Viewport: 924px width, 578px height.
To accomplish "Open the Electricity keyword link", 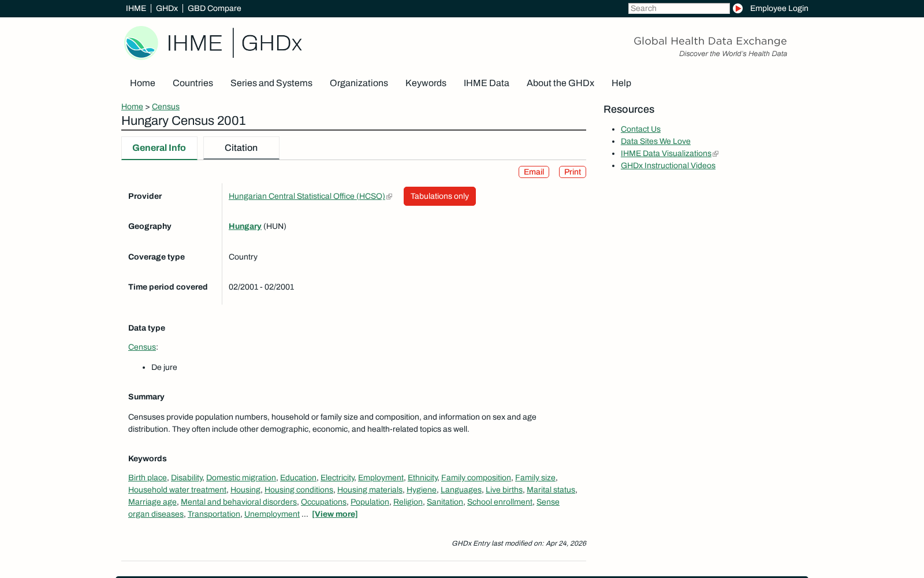I will click(x=337, y=478).
